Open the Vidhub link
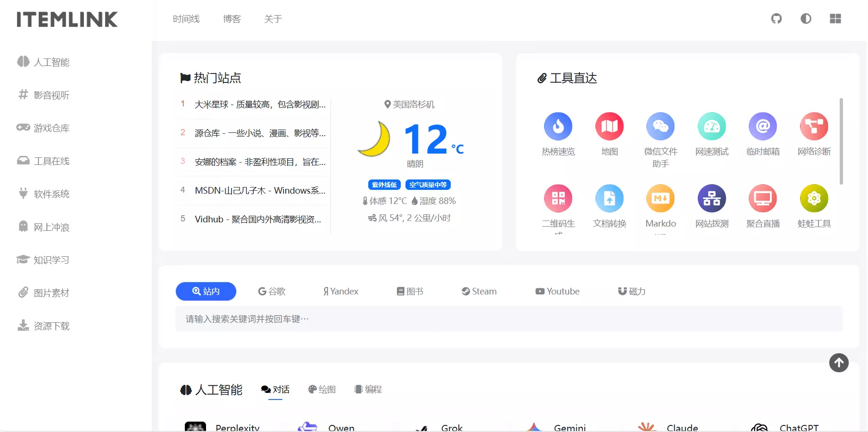The width and height of the screenshot is (868, 432). coord(257,219)
